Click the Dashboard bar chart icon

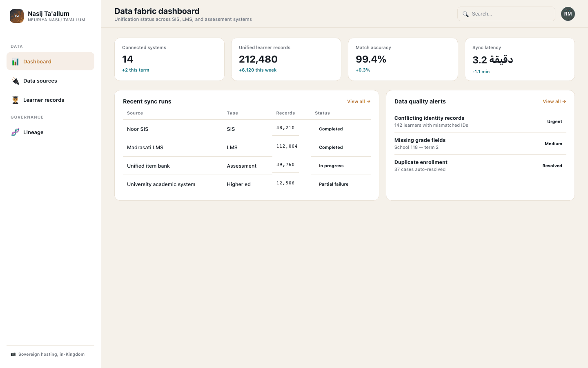coord(16,62)
